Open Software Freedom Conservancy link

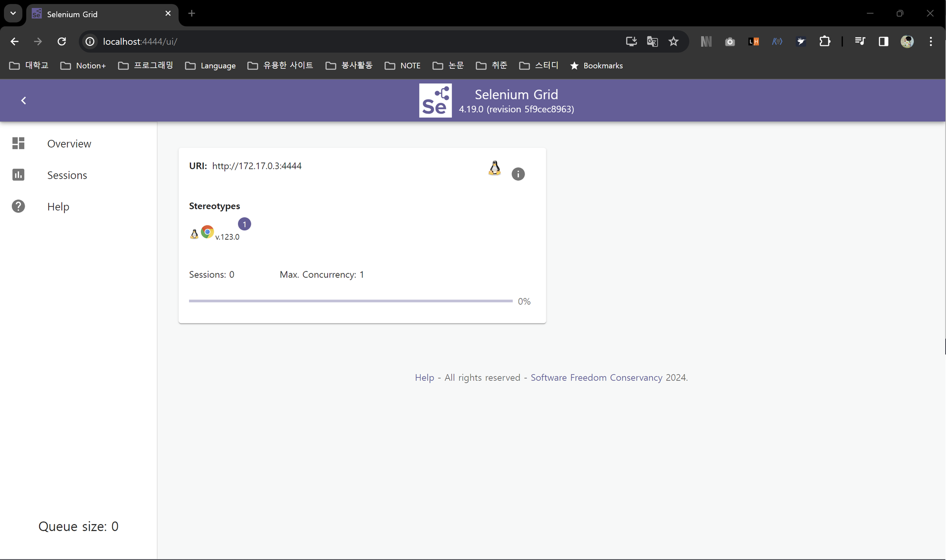click(596, 378)
